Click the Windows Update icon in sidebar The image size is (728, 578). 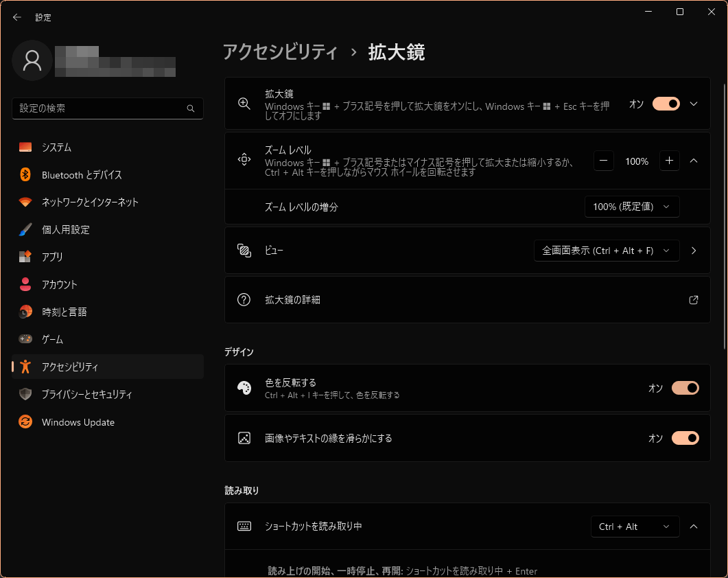[x=25, y=422]
